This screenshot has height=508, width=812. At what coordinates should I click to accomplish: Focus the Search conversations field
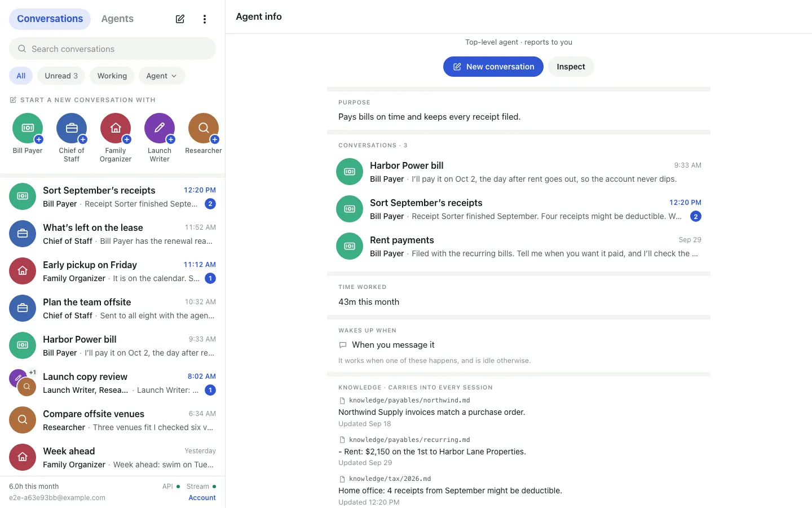113,49
